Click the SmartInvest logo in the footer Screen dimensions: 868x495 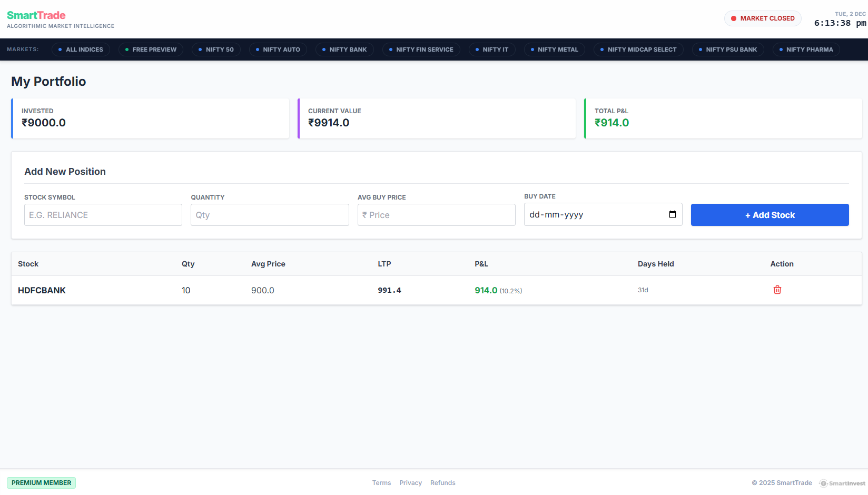[x=842, y=483]
